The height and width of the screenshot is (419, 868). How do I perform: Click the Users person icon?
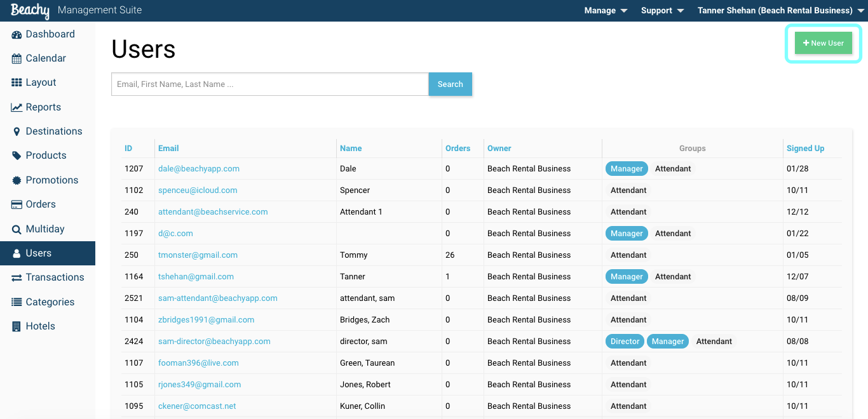point(17,253)
